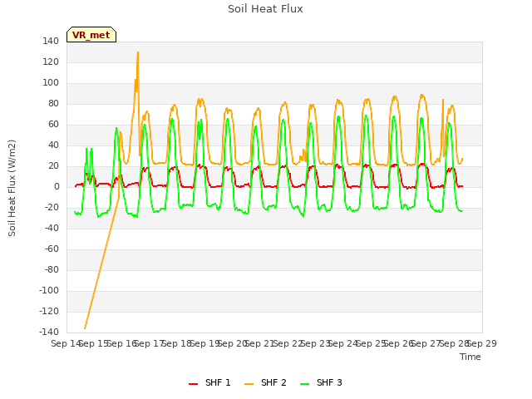
Task: Select the Soil Heat Flux chart title
Action: point(265,9)
